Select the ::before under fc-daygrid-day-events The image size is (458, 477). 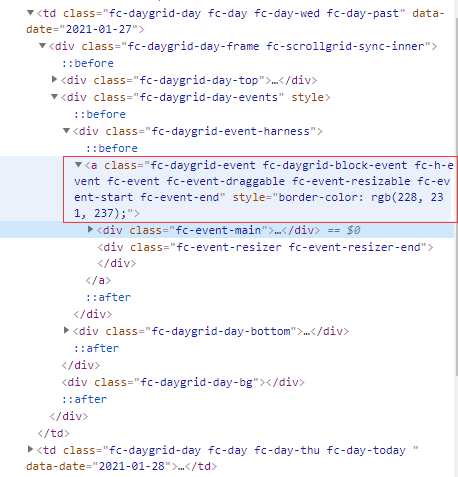point(100,114)
